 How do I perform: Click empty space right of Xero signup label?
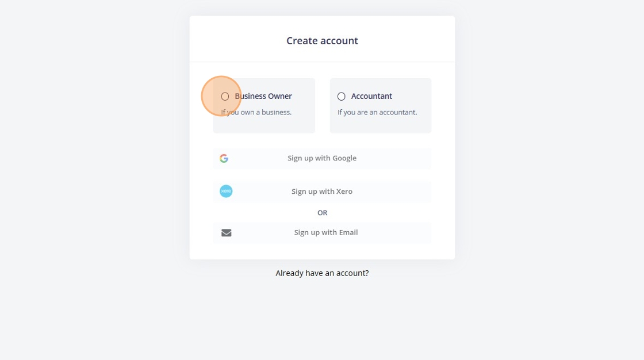pyautogui.click(x=392, y=191)
